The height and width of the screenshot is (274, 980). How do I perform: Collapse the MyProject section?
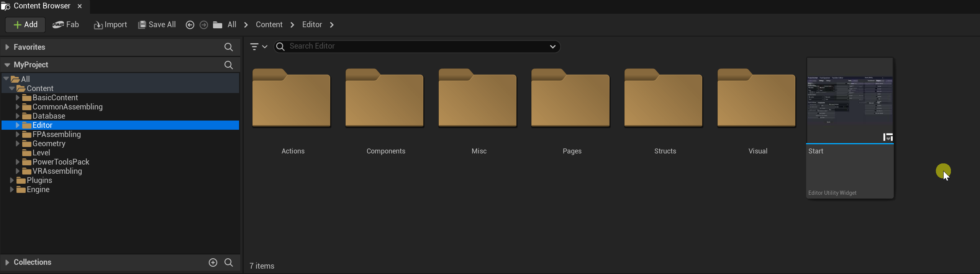7,65
